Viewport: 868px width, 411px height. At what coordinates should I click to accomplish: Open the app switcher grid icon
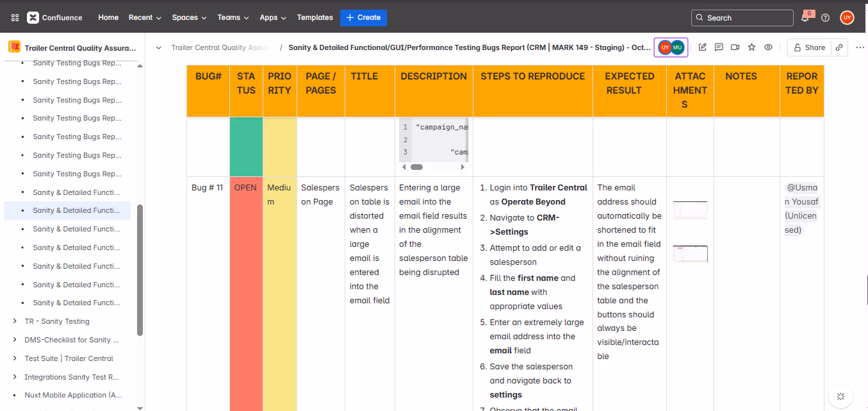pos(15,18)
